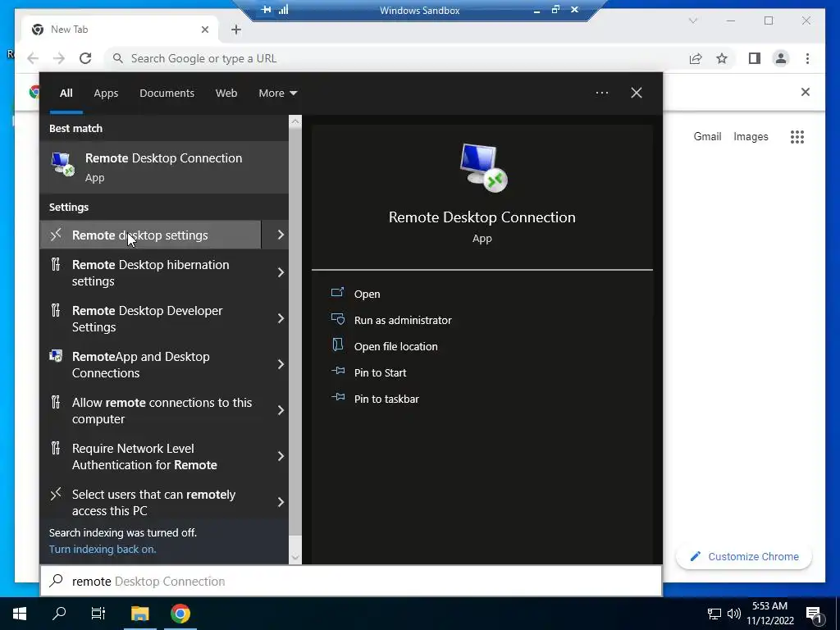Expand Allow remote connections chevron
840x630 pixels.
[281, 410]
